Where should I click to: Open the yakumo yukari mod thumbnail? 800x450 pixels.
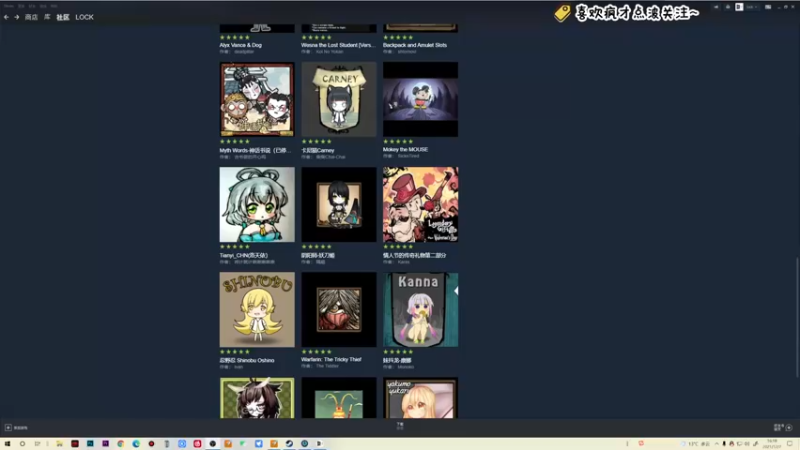tap(420, 398)
